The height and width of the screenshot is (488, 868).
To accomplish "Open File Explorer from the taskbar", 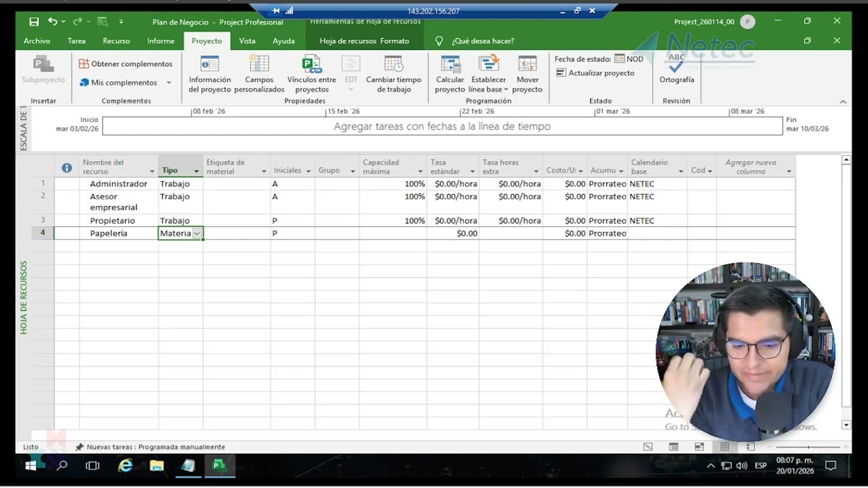I will click(157, 466).
